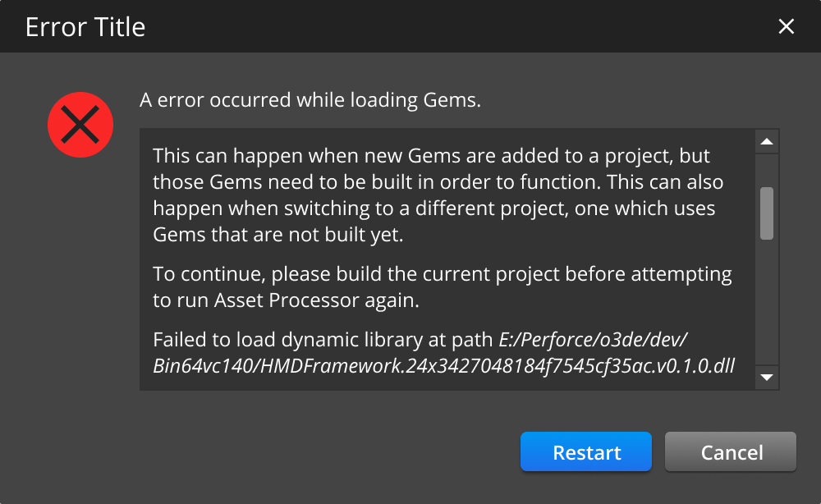Close the Error Title dialog
Image resolution: width=821 pixels, height=504 pixels.
786,26
